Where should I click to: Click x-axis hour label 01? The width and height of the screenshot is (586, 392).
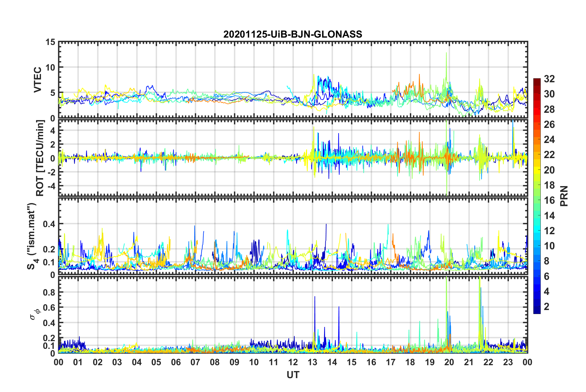pos(78,362)
